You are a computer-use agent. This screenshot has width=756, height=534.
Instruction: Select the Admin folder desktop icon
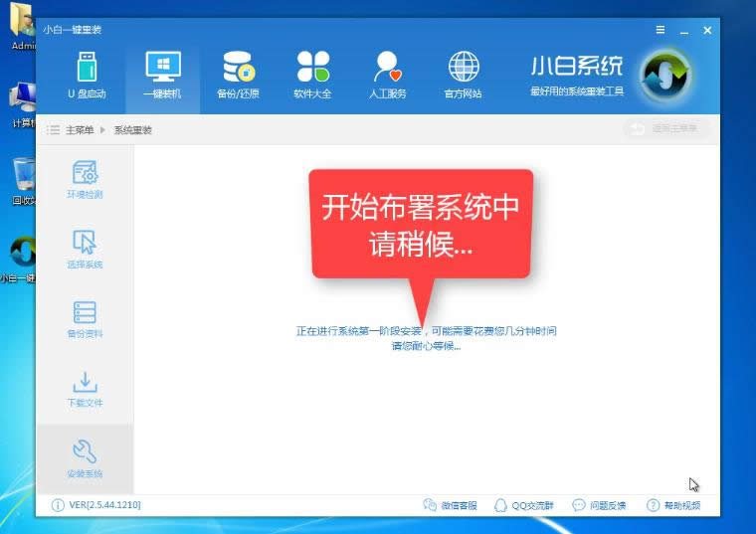[x=22, y=27]
